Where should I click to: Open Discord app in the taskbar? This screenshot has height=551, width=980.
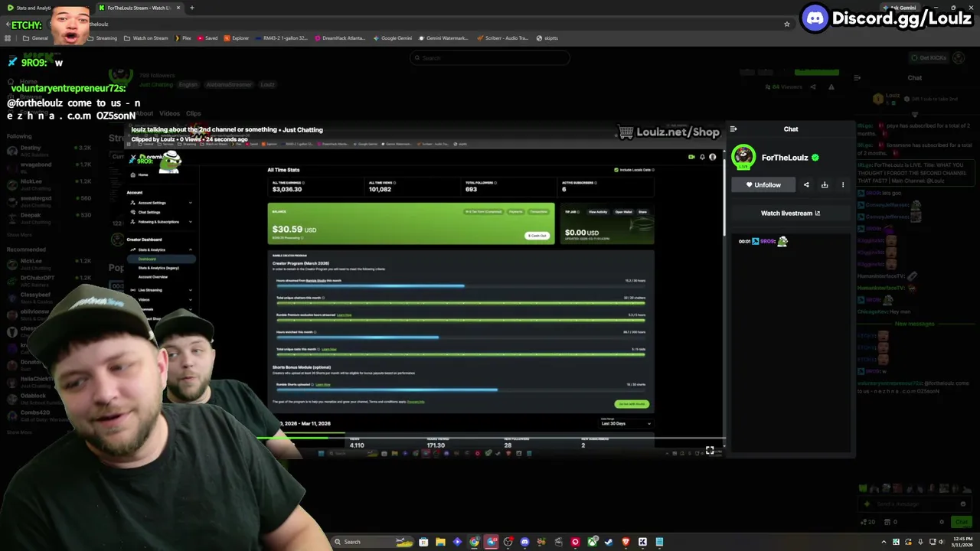point(524,542)
